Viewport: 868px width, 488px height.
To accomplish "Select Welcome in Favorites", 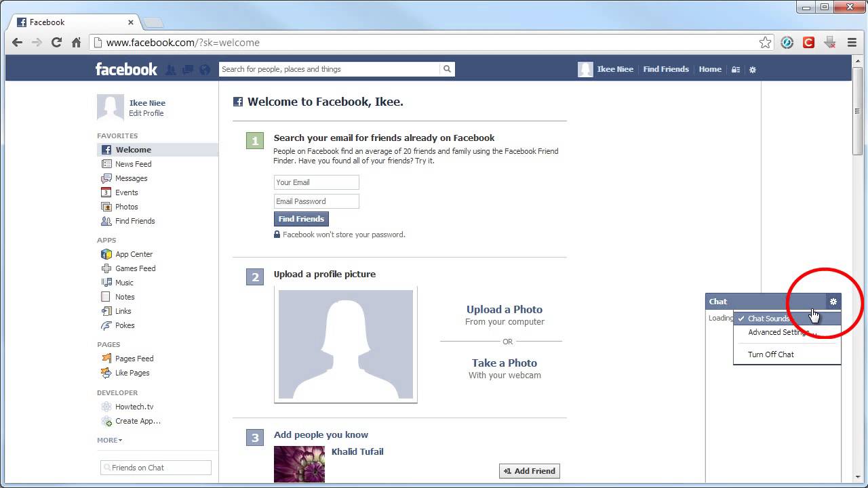I will [x=157, y=150].
